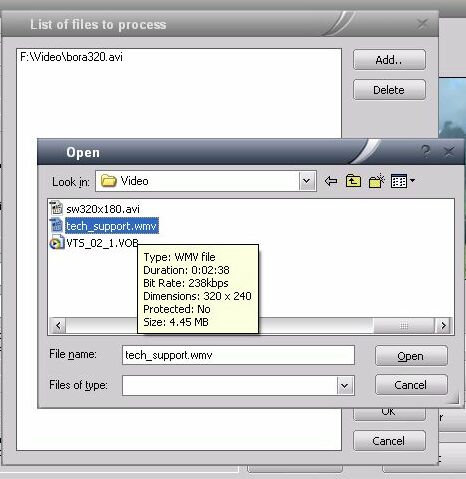Expand the Look in folder dropdown
The width and height of the screenshot is (466, 479).
[307, 181]
